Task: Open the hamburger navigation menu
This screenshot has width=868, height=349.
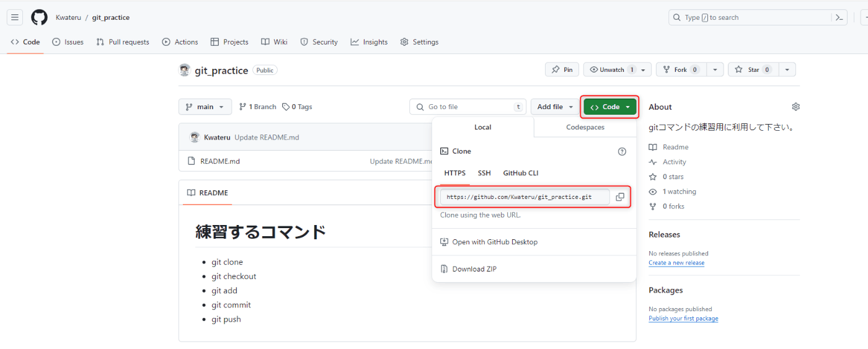Action: [15, 17]
